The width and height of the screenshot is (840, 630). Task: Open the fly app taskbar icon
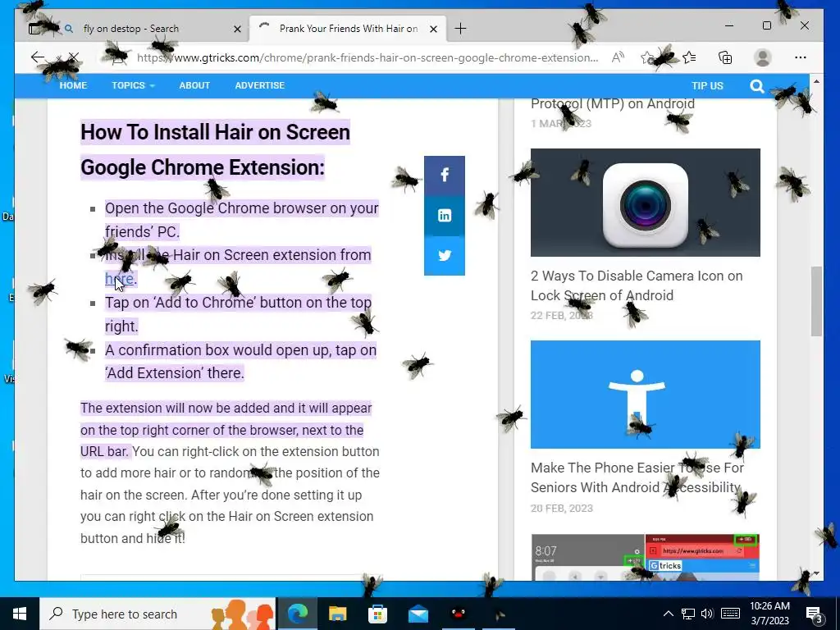(x=499, y=614)
